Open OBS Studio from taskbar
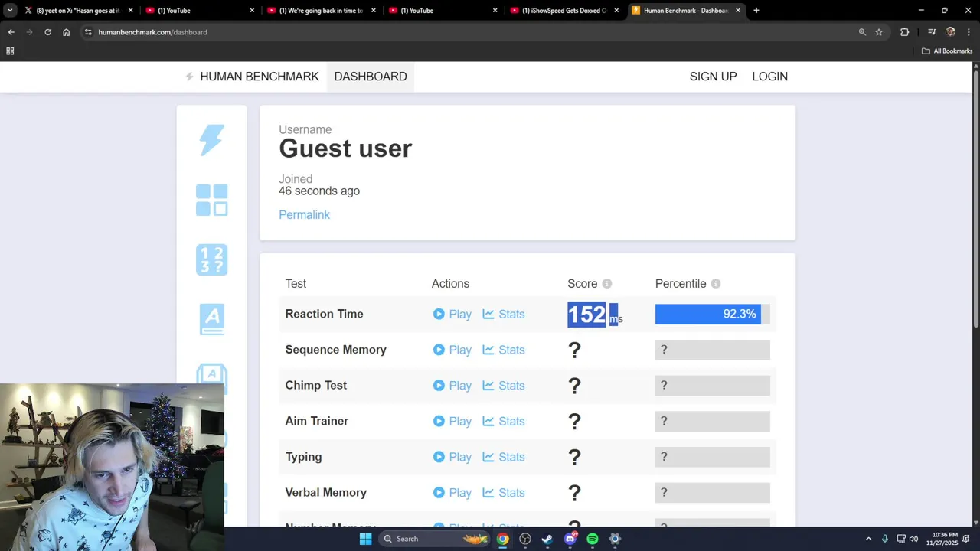 (x=525, y=539)
